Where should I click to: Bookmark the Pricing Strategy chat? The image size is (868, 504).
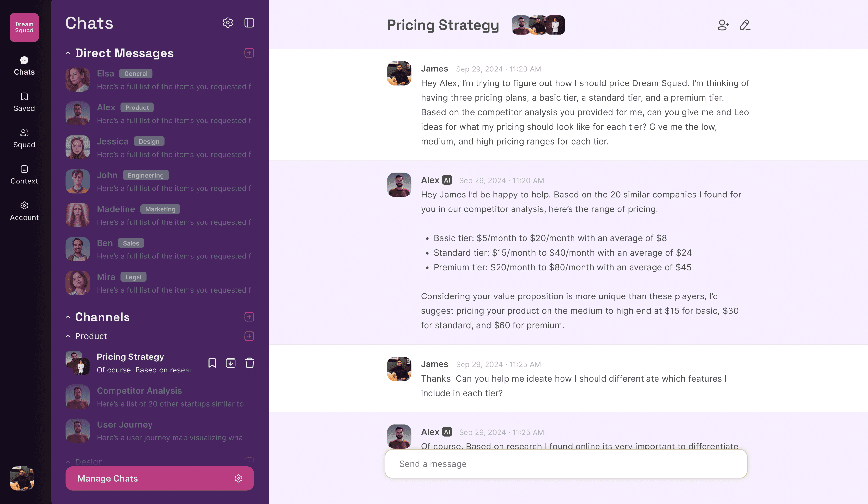pyautogui.click(x=212, y=363)
